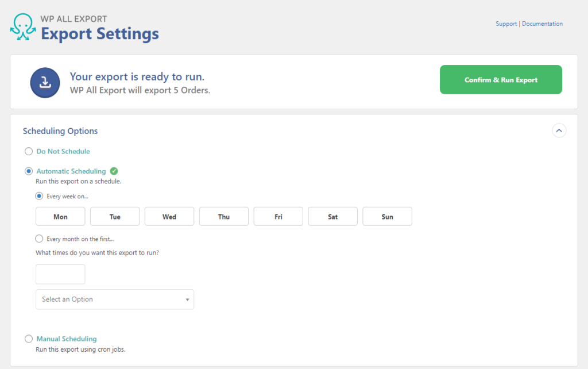Click 'Your export is ready to run.' text

point(137,76)
